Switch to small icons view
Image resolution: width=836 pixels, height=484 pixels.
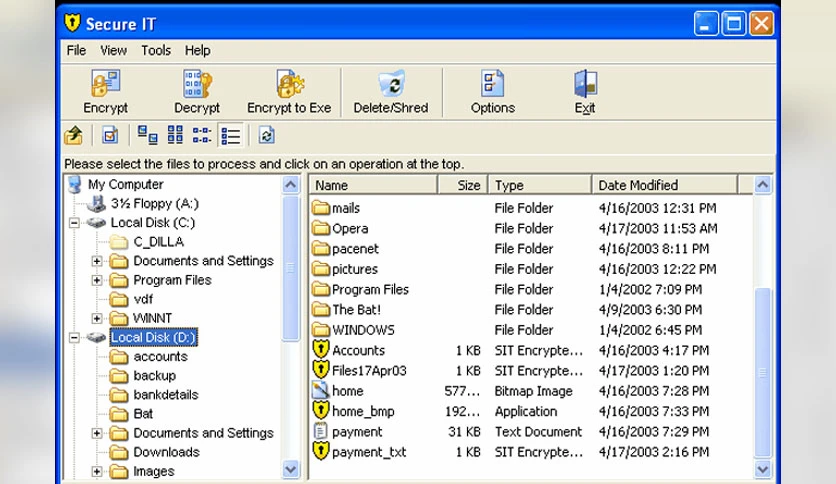click(x=175, y=135)
